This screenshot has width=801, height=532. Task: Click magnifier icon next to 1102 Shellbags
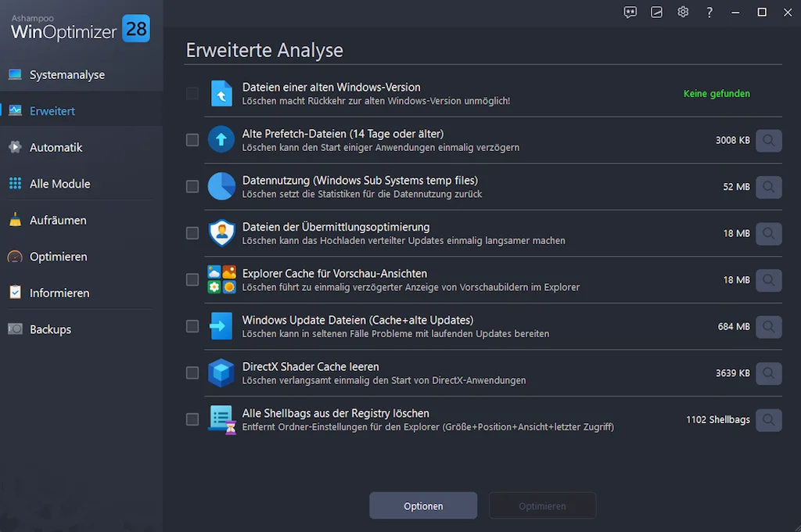tap(769, 419)
